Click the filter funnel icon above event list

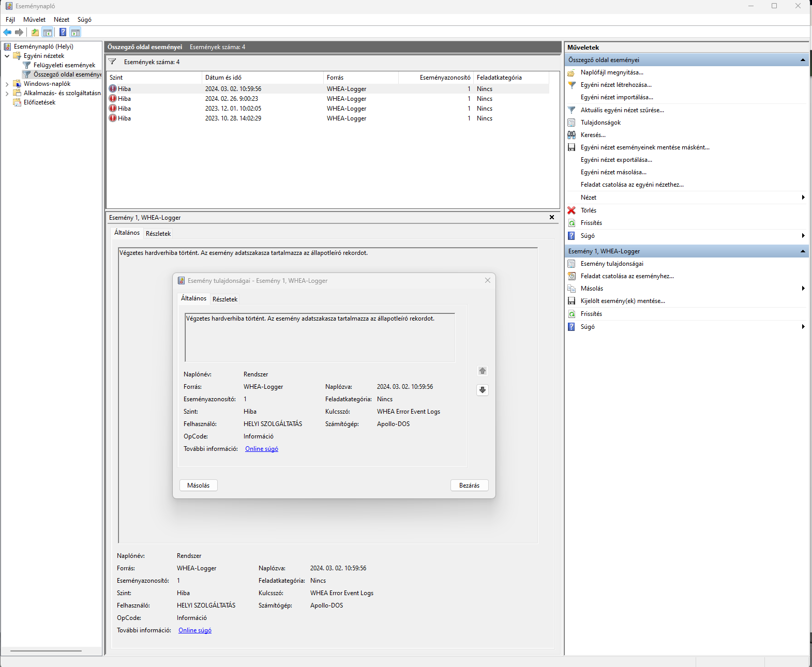tap(112, 62)
